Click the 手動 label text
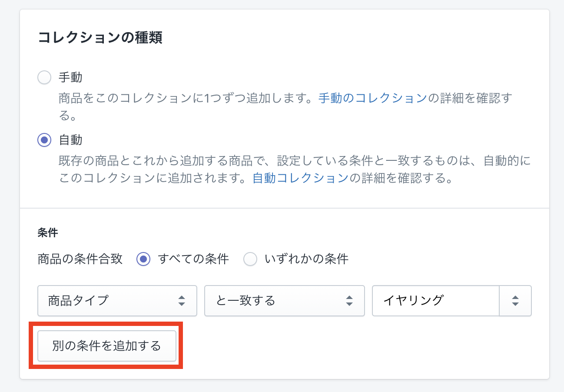Screen dimensions: 564x392 pos(70,78)
